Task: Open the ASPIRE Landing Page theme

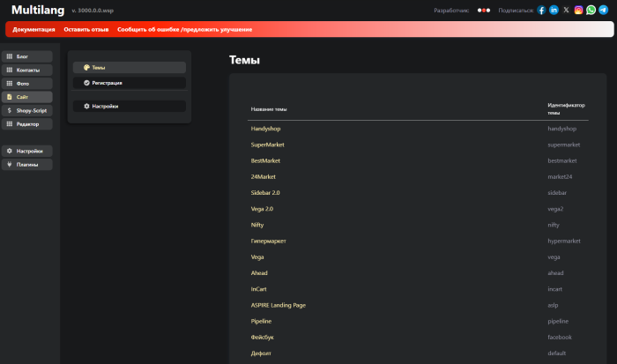Action: tap(279, 305)
